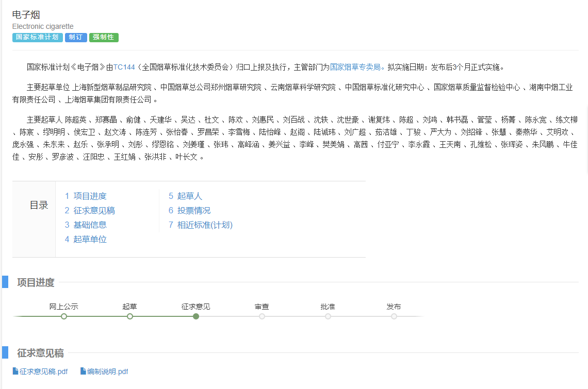Click the TC144 committee link
This screenshot has height=389, width=588.
tap(124, 67)
